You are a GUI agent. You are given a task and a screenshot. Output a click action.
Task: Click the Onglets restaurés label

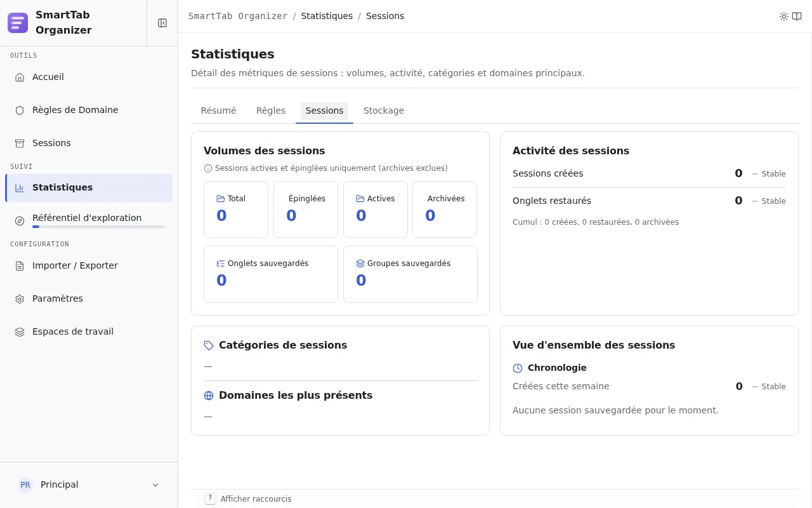point(552,201)
